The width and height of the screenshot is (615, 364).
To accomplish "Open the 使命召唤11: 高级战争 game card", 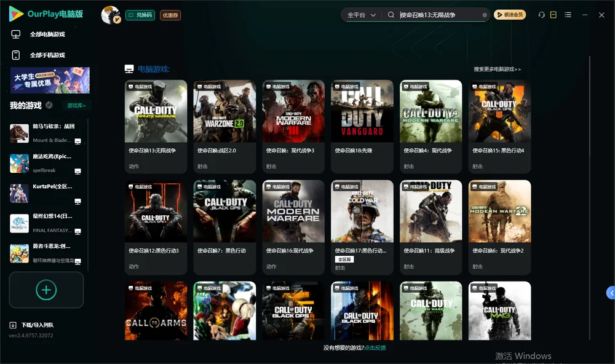I will [x=430, y=227].
